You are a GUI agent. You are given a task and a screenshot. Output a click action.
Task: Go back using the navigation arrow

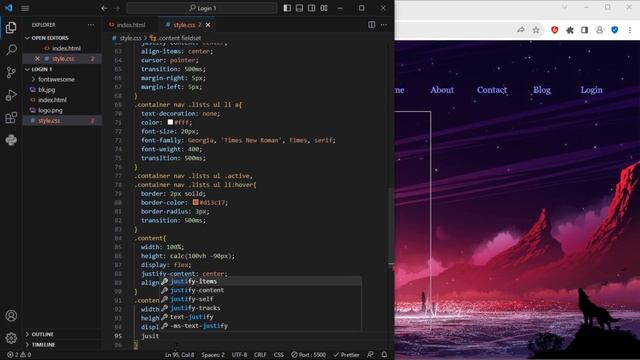point(104,8)
